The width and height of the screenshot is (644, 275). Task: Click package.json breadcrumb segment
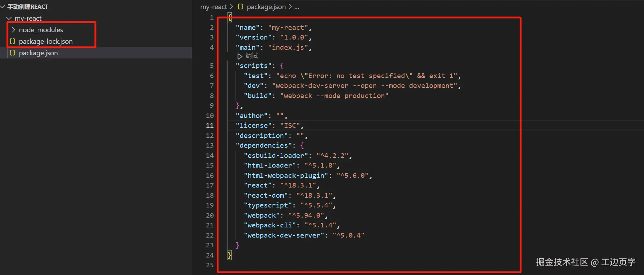[x=266, y=7]
